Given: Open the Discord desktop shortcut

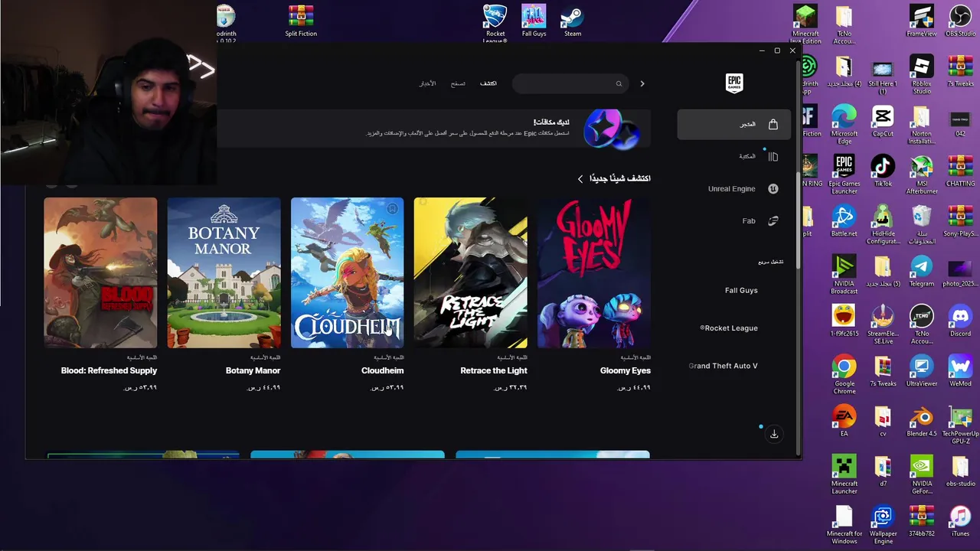Looking at the screenshot, I should 960,321.
